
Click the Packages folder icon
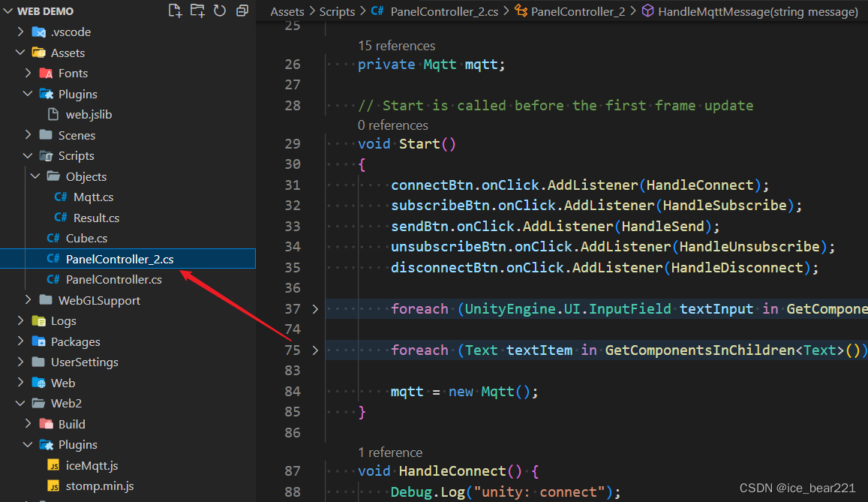click(x=39, y=341)
